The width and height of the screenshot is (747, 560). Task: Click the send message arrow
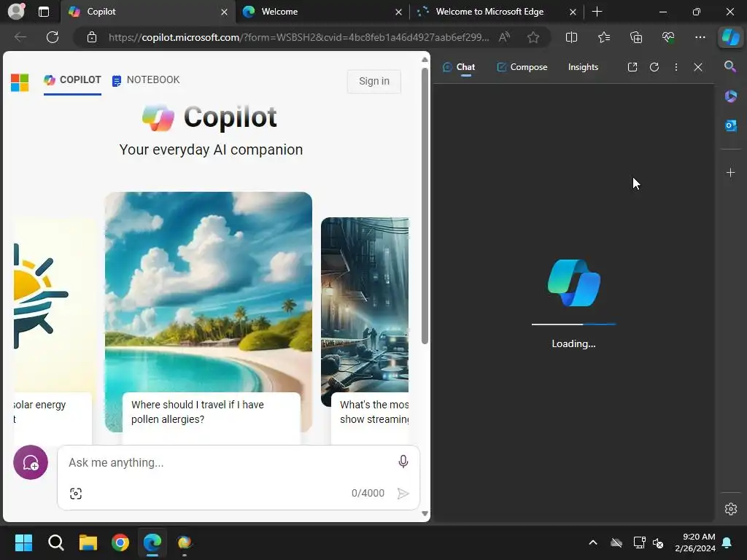(403, 494)
